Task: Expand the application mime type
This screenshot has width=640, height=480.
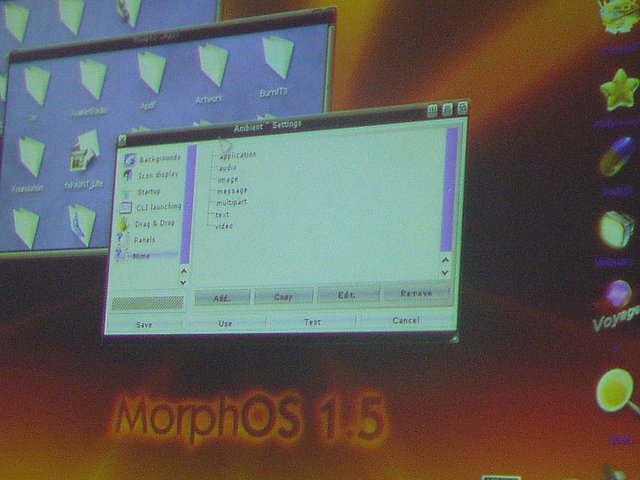Action: (238, 155)
